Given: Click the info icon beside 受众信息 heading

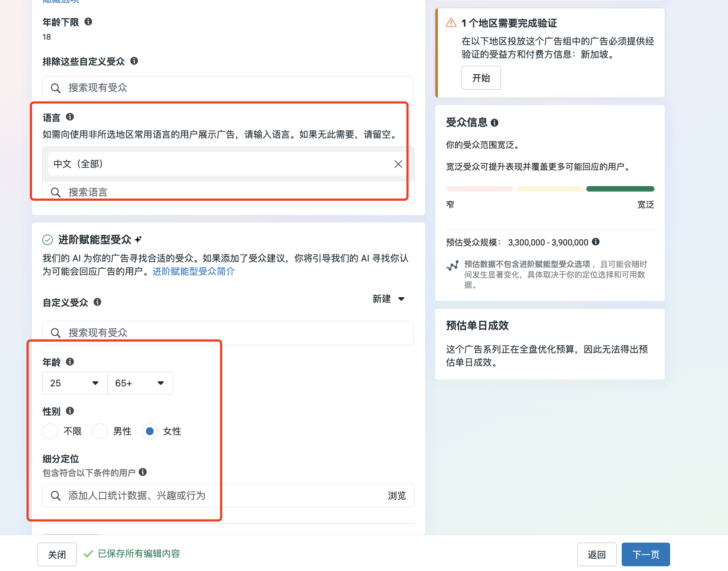Looking at the screenshot, I should (x=494, y=123).
